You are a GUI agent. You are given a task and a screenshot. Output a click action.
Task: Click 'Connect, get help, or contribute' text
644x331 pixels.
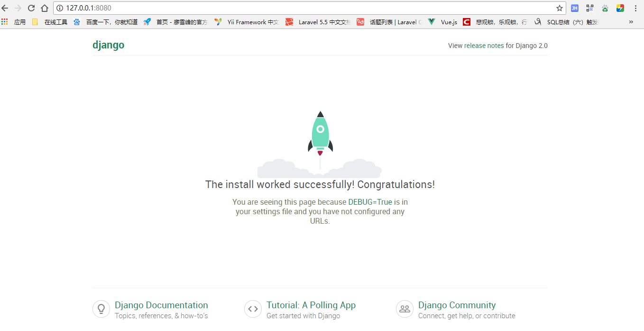tap(467, 316)
